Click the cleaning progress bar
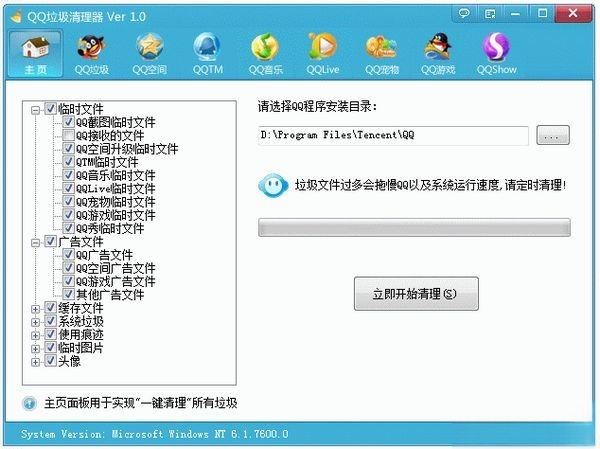Screen dimensions: 600x449 click(414, 228)
